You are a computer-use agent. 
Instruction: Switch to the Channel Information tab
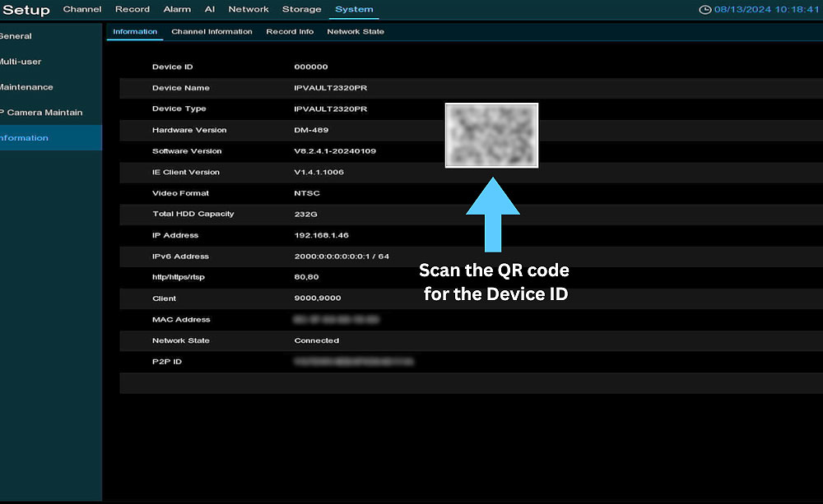pyautogui.click(x=212, y=31)
